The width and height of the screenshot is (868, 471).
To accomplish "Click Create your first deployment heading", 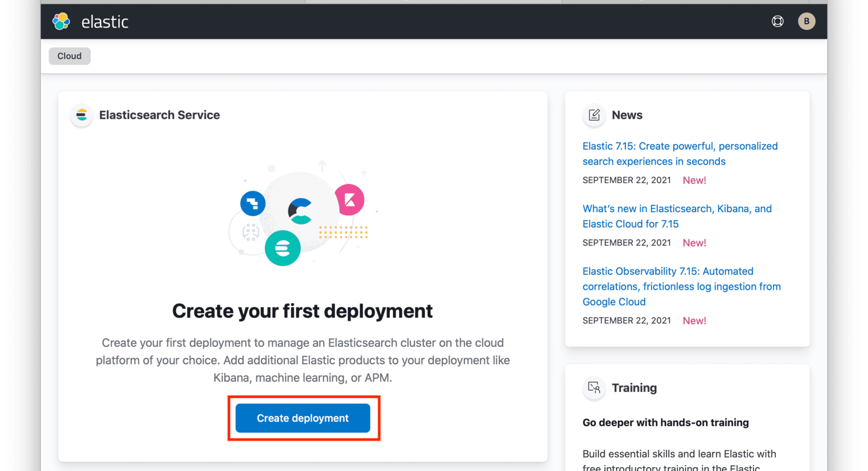I will click(302, 311).
